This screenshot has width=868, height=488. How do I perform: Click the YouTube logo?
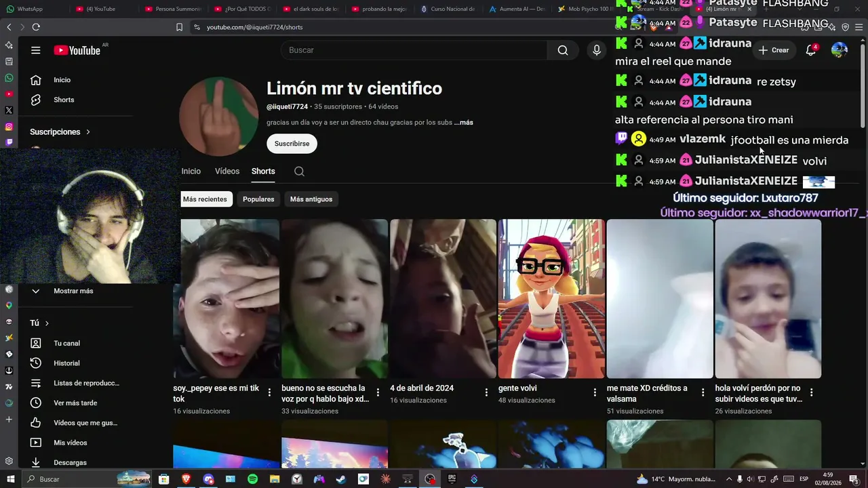pyautogui.click(x=77, y=50)
